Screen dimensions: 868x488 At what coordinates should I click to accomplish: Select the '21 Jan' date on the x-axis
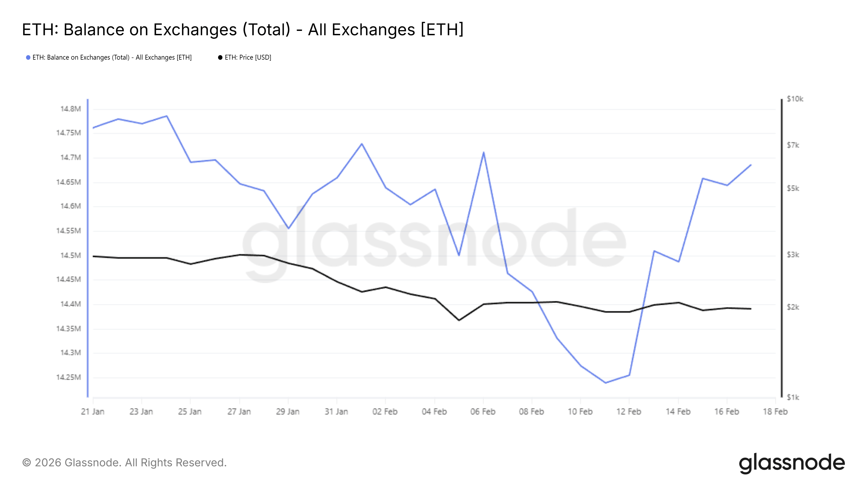coord(93,412)
